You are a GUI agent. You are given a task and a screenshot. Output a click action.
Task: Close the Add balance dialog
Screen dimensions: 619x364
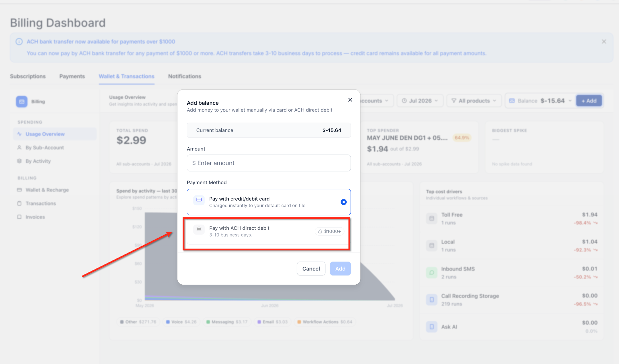[x=350, y=100]
